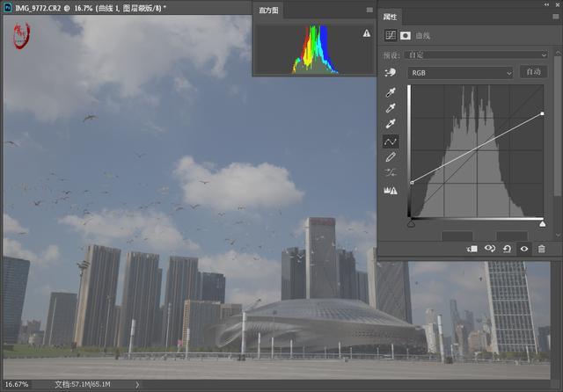Click the white point slider under curve
This screenshot has height=392, width=563.
[542, 224]
